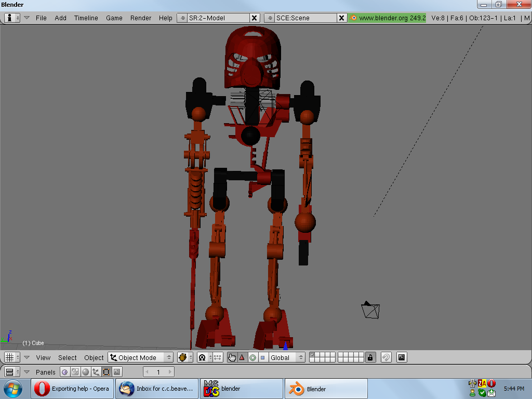Delete the SCE:Scene with its X button

click(x=341, y=18)
